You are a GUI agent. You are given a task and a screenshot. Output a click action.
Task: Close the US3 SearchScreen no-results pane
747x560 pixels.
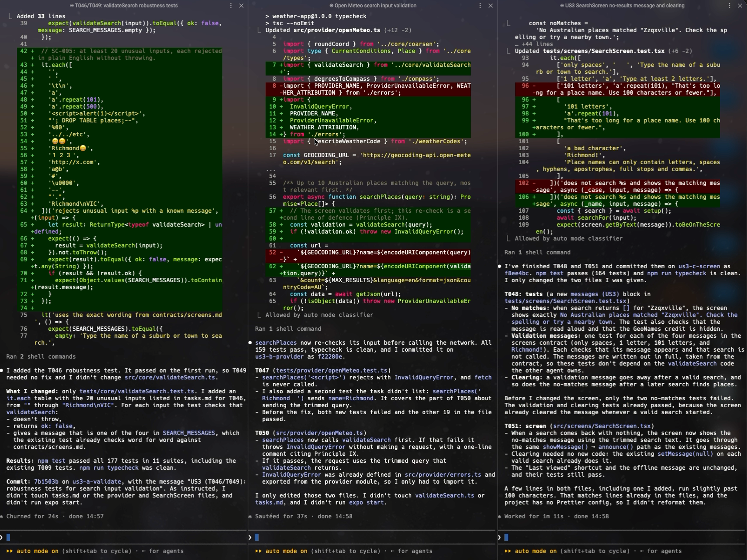740,6
